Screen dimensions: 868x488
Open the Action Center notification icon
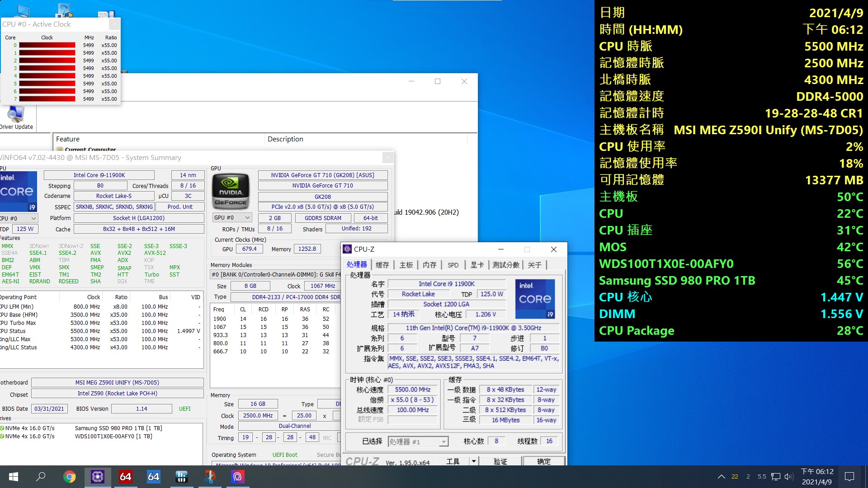click(x=849, y=477)
